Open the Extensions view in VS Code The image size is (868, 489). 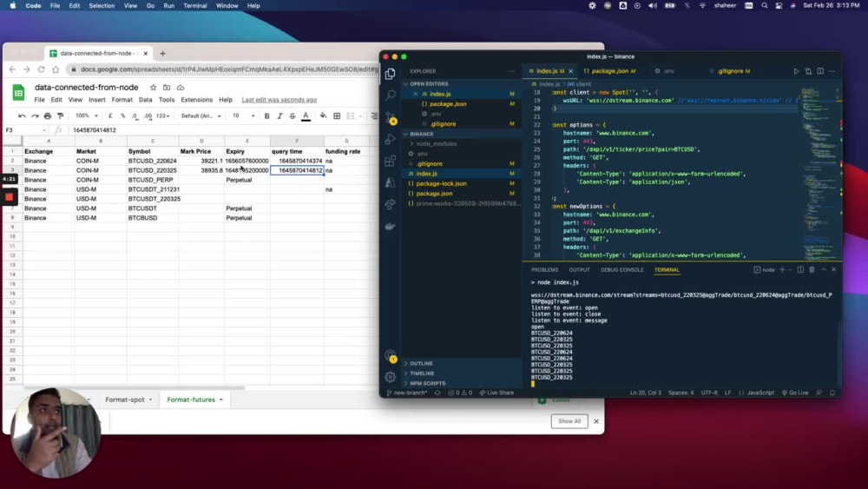[391, 161]
